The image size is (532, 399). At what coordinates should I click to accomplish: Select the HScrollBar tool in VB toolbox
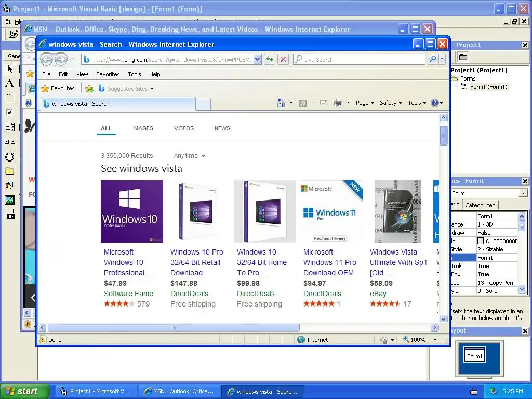tap(10, 141)
